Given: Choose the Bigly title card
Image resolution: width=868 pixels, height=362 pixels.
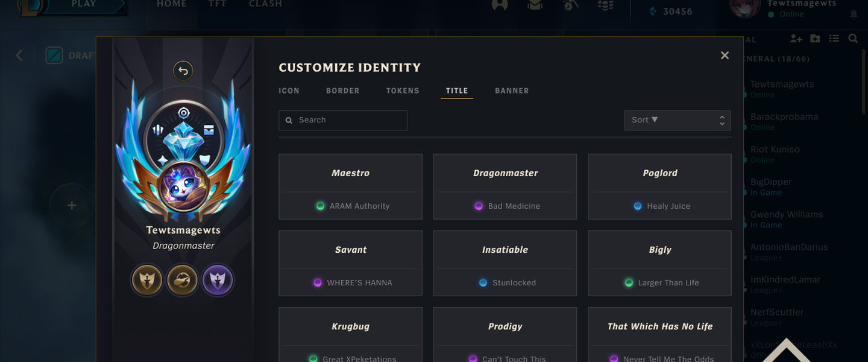Looking at the screenshot, I should pyautogui.click(x=660, y=263).
